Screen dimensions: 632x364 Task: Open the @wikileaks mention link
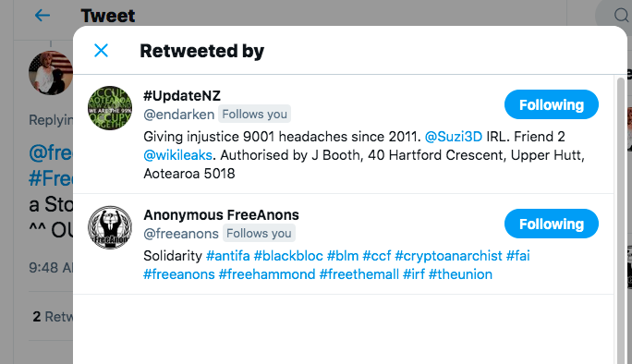pyautogui.click(x=177, y=155)
